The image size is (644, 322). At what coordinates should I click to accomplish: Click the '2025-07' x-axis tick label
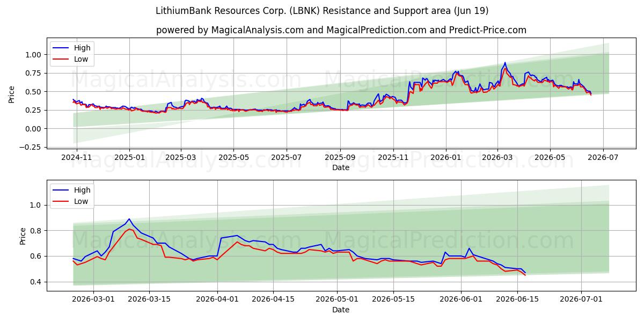click(x=286, y=157)
